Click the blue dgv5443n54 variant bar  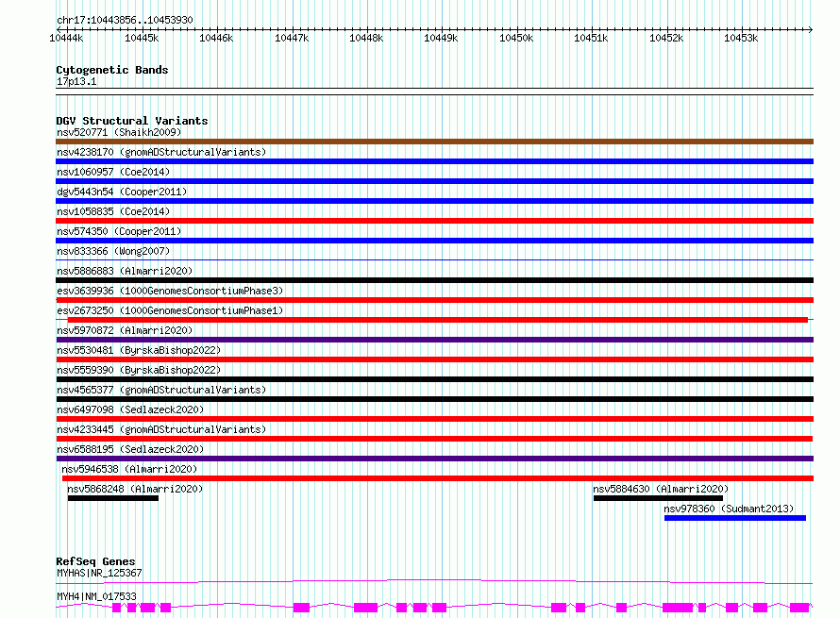434,201
